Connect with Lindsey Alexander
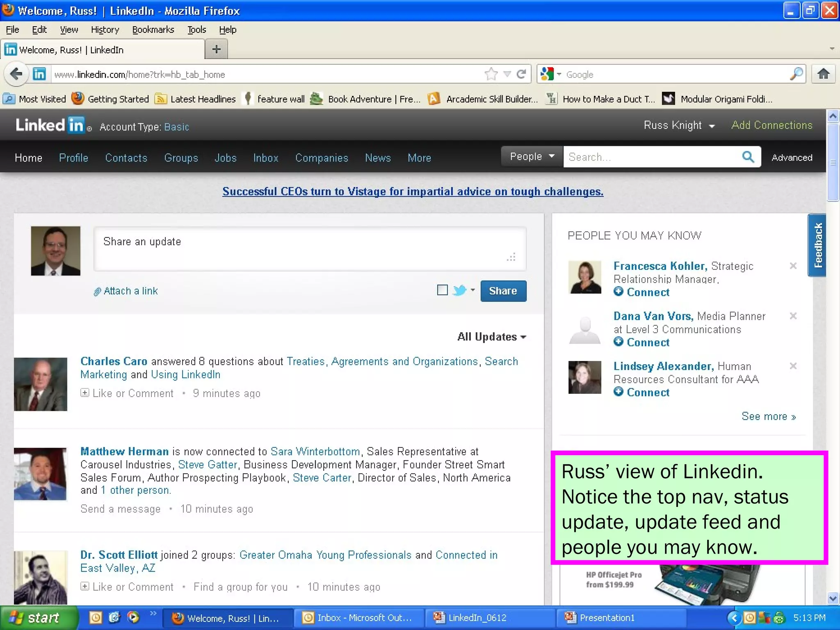Viewport: 840px width, 630px height. click(642, 392)
